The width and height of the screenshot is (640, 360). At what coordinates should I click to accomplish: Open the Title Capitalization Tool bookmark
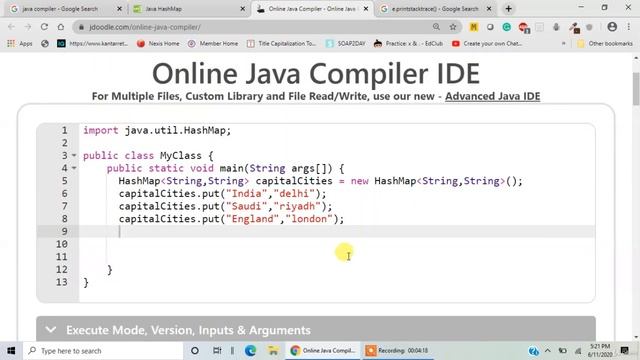pyautogui.click(x=282, y=43)
